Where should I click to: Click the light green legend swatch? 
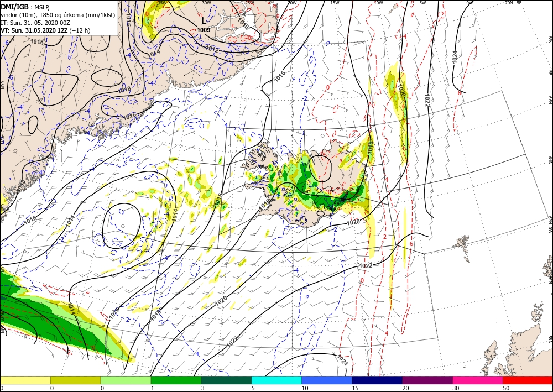coord(126,380)
